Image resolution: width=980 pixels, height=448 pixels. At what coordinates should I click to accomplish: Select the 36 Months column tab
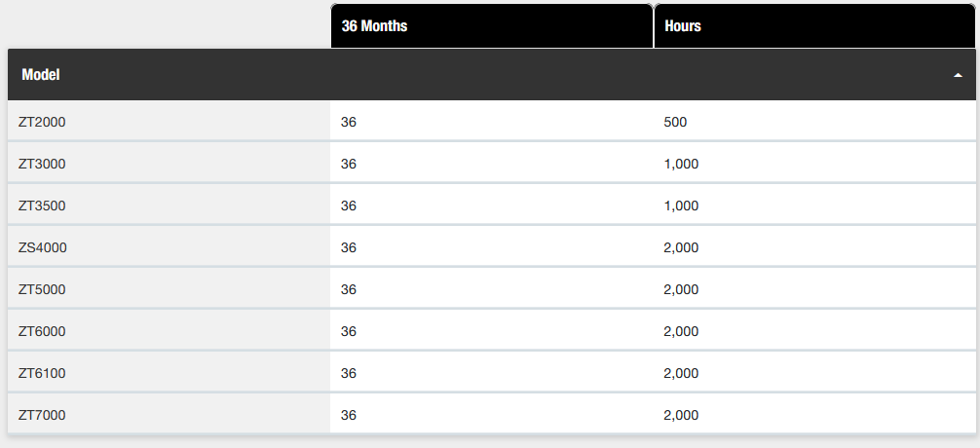coord(492,25)
